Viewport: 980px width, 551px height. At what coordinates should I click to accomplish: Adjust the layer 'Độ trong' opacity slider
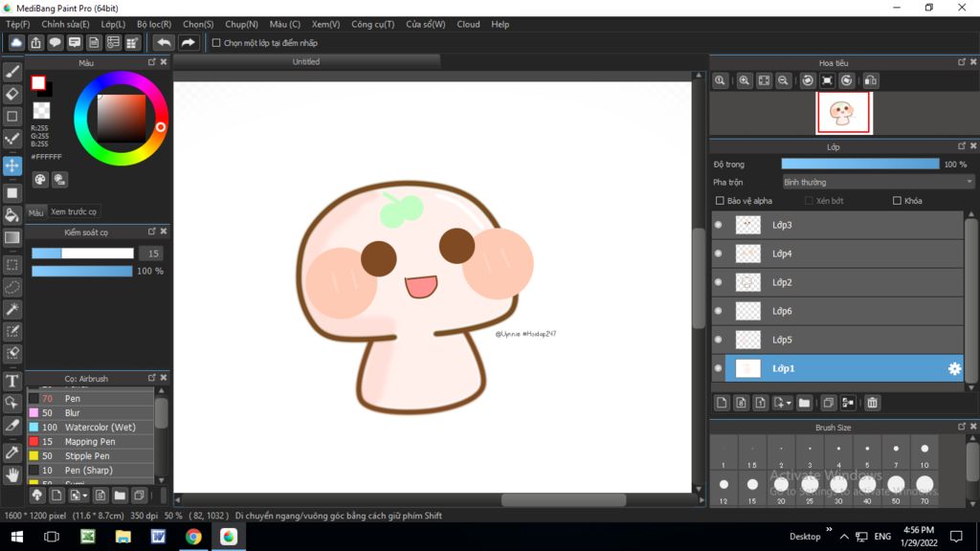tap(860, 165)
